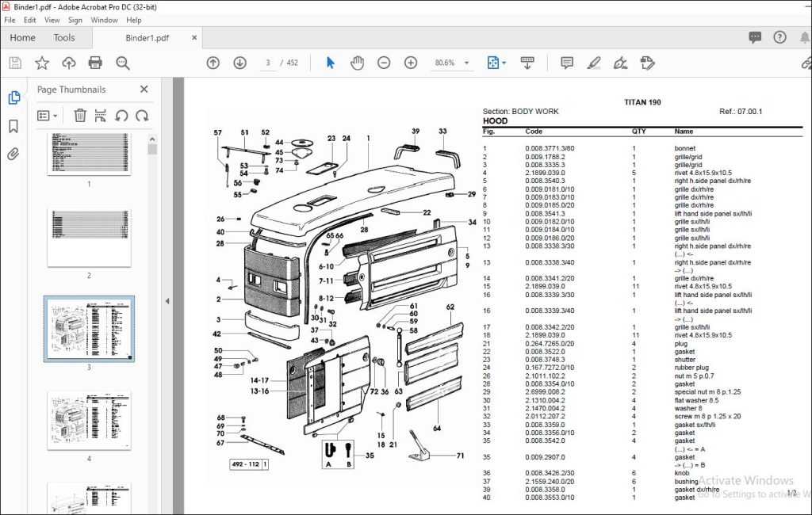Click the part name 'screw m 8 p 1.25 x 20'
Screen dimensions: 812x515
click(707, 416)
